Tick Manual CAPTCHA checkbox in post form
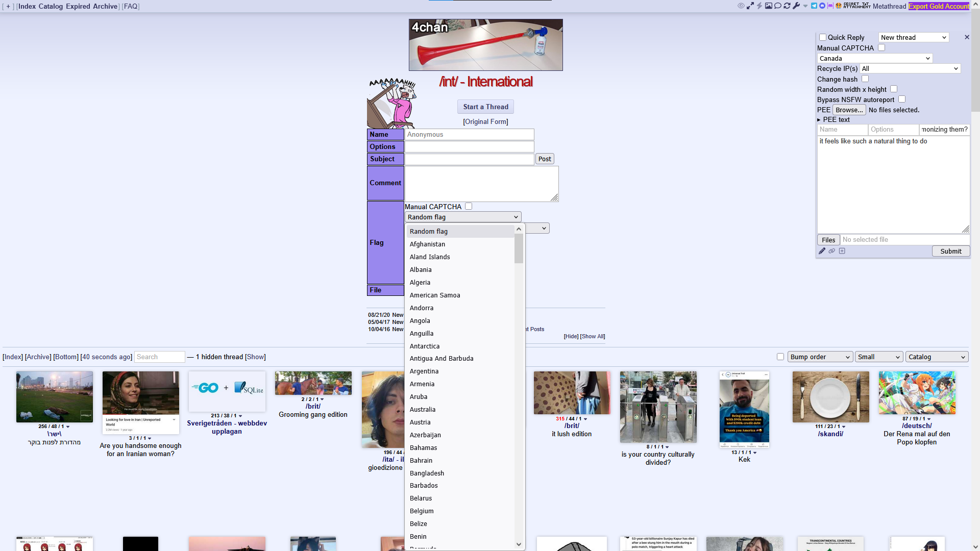The height and width of the screenshot is (551, 980). click(x=469, y=206)
